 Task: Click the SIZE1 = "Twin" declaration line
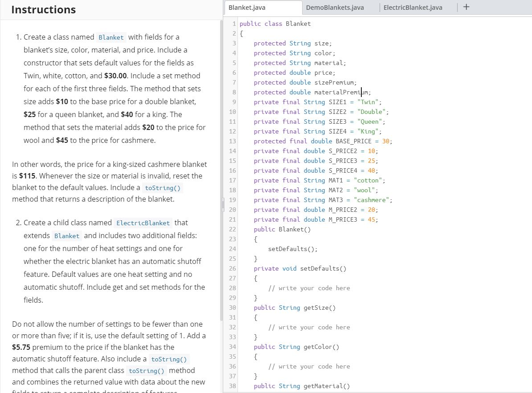click(318, 102)
